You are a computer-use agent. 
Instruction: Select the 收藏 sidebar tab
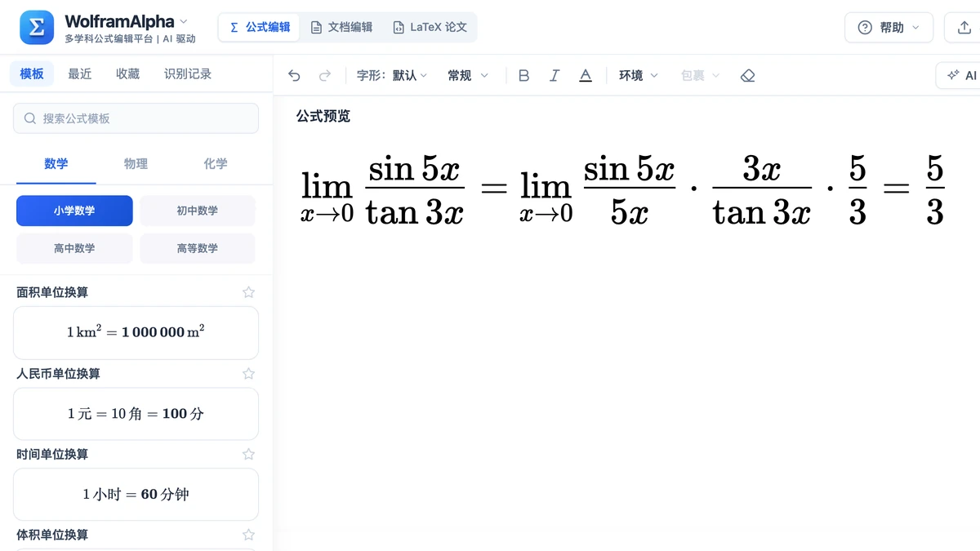pos(127,74)
